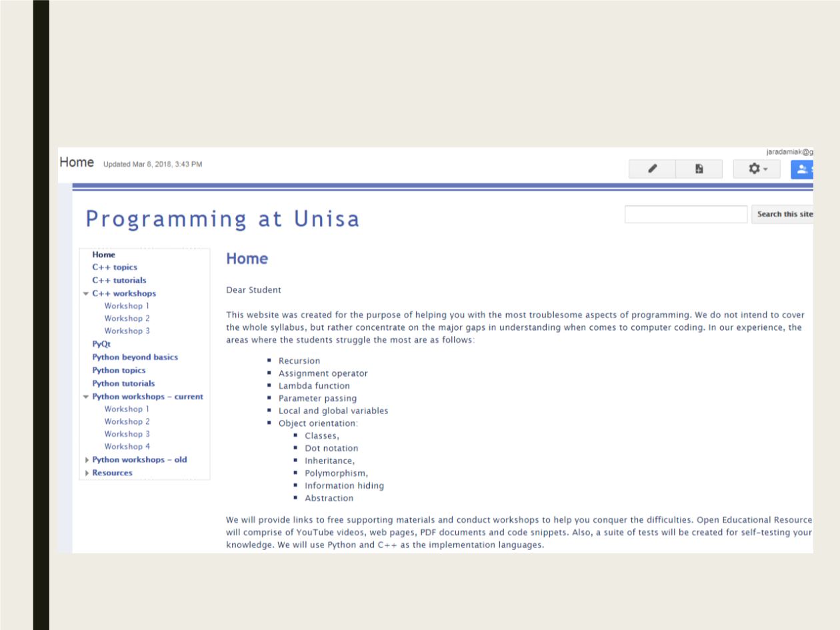Click the "Search this site" button
Screen dimensions: 840x630
tap(783, 214)
